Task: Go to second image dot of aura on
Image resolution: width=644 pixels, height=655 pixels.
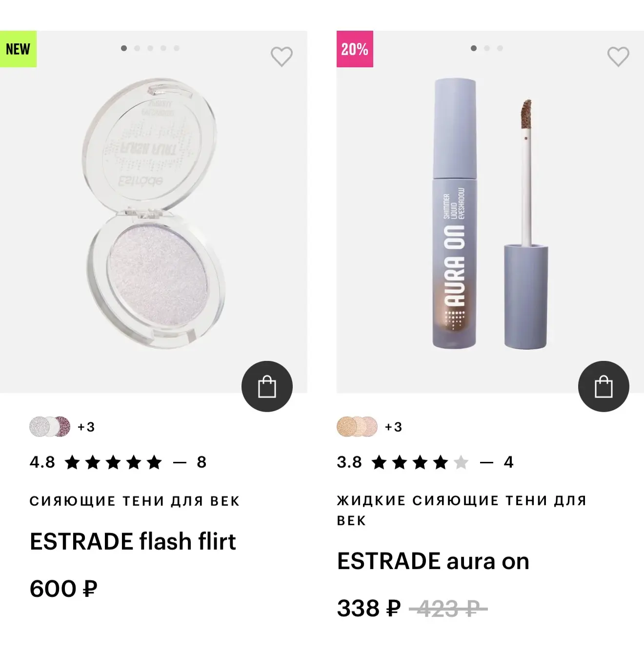Action: pyautogui.click(x=487, y=48)
